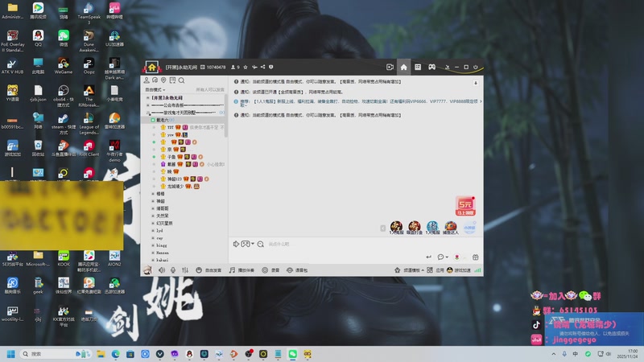Select user TDT in channel member list

point(171,127)
